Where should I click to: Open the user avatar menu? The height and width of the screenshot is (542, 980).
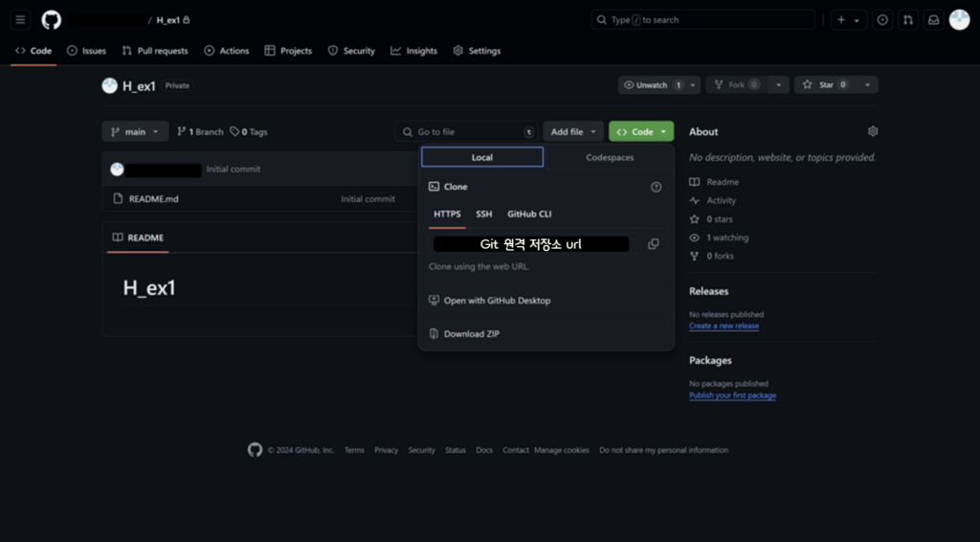click(959, 20)
